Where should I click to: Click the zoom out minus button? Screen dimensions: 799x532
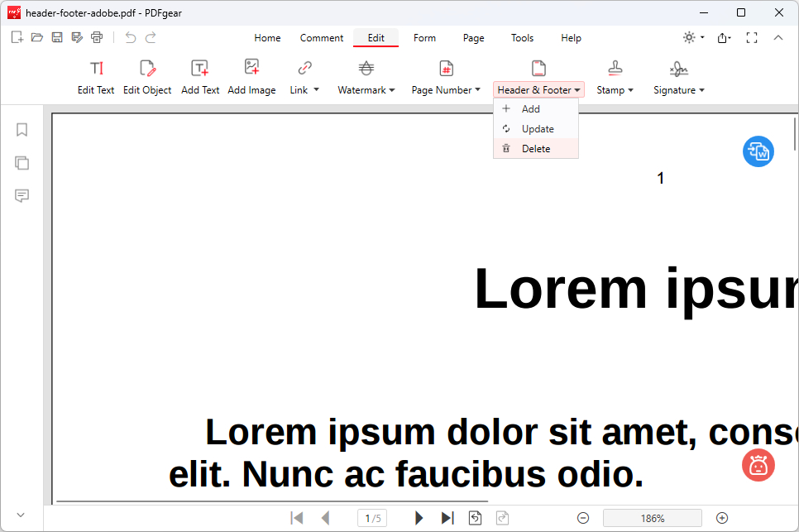click(583, 518)
